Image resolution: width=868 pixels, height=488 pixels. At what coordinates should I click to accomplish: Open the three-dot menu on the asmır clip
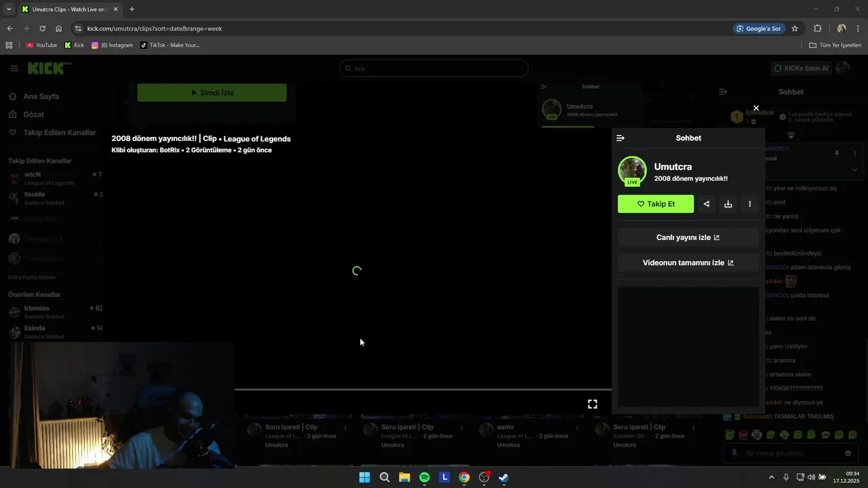tap(578, 428)
